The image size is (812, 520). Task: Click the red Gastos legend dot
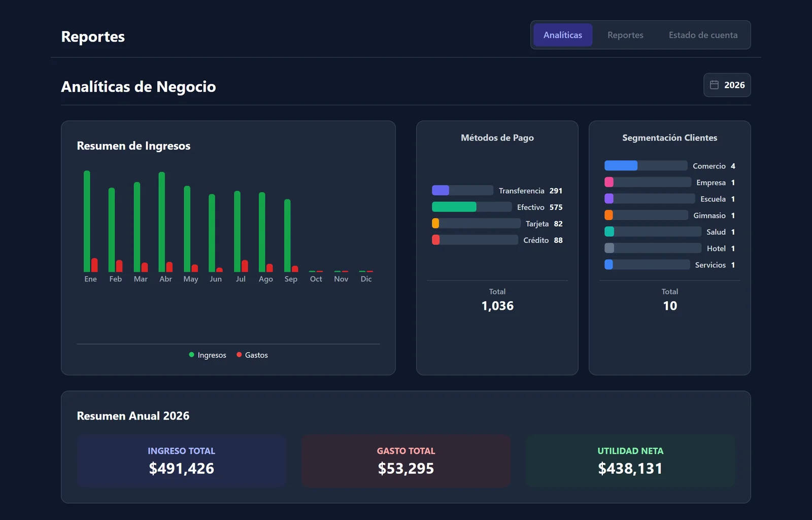[x=239, y=355]
